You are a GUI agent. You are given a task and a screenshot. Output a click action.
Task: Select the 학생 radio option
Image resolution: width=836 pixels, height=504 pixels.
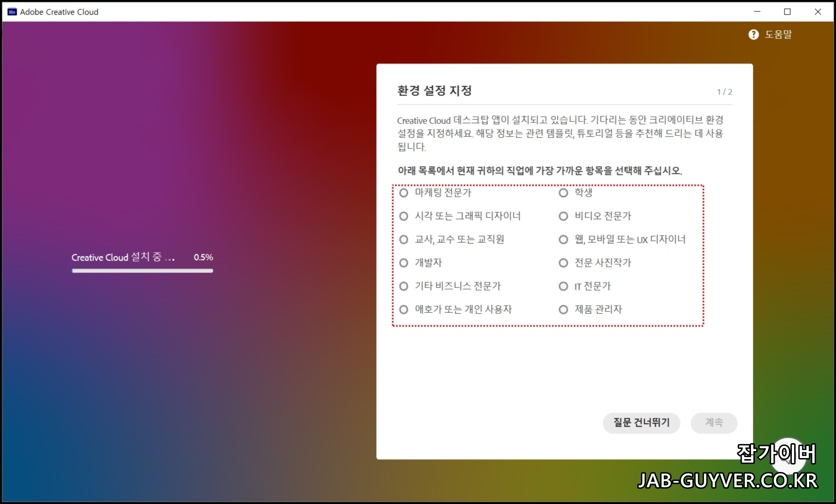tap(563, 193)
